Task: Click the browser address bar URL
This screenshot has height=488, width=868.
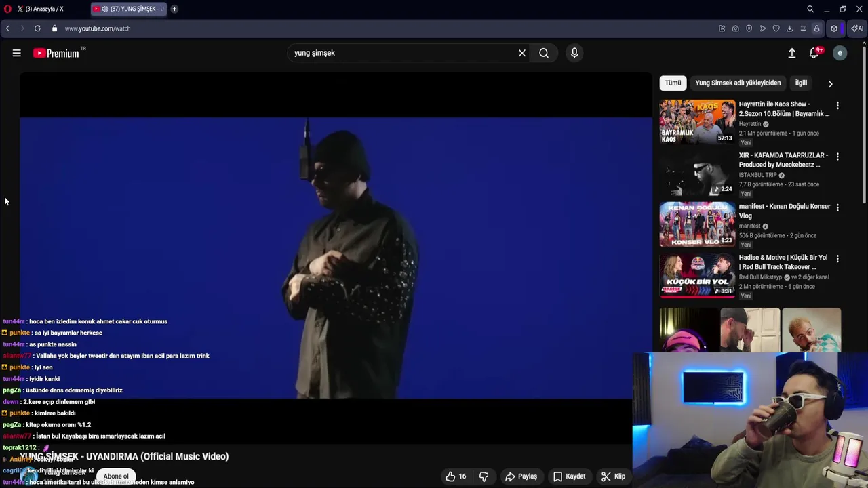Action: pyautogui.click(x=98, y=28)
